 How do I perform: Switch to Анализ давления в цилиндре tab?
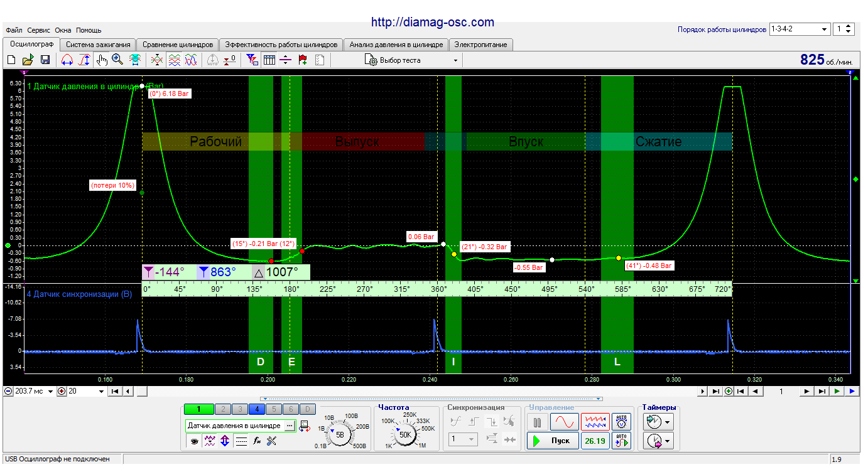coord(396,45)
